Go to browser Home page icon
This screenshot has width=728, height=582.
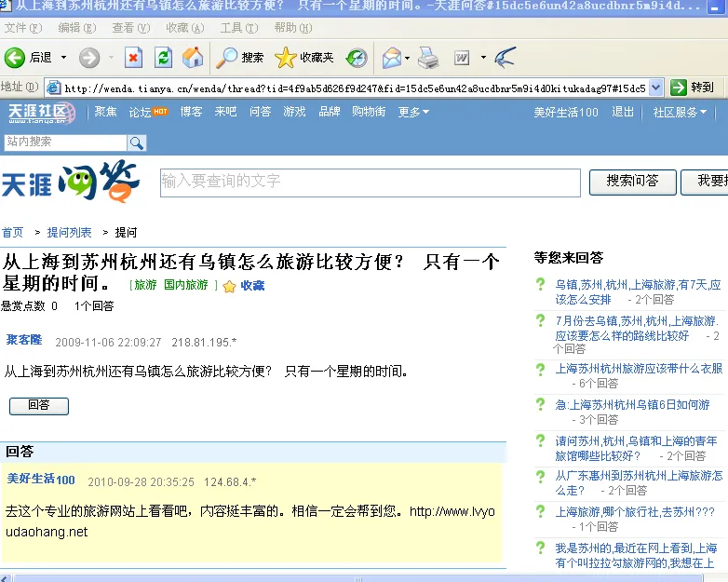(193, 58)
